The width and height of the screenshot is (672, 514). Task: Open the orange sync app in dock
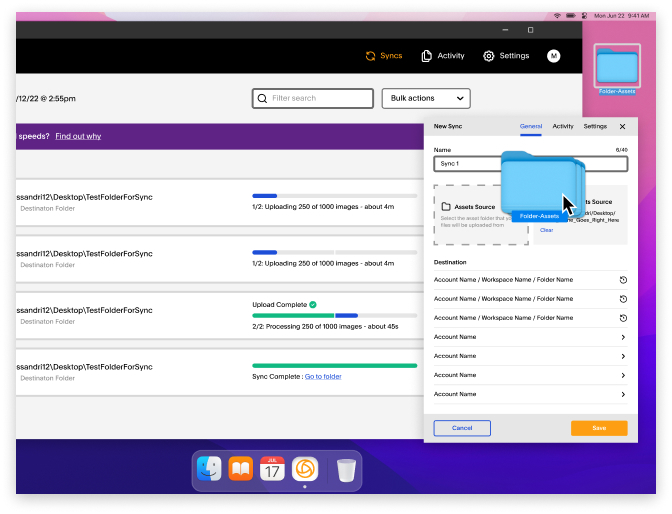tap(305, 469)
